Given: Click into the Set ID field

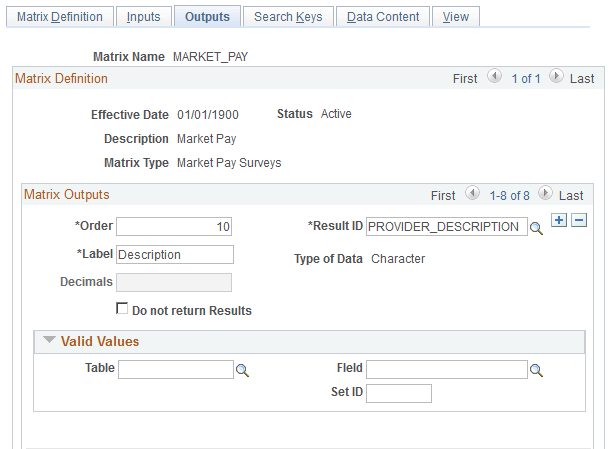Looking at the screenshot, I should (399, 393).
